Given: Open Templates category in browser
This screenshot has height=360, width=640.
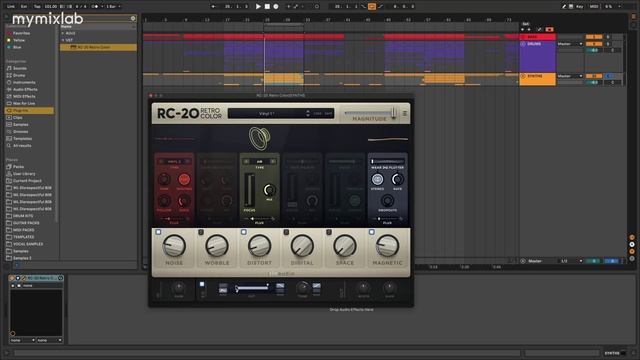Looking at the screenshot, I should click(22, 138).
